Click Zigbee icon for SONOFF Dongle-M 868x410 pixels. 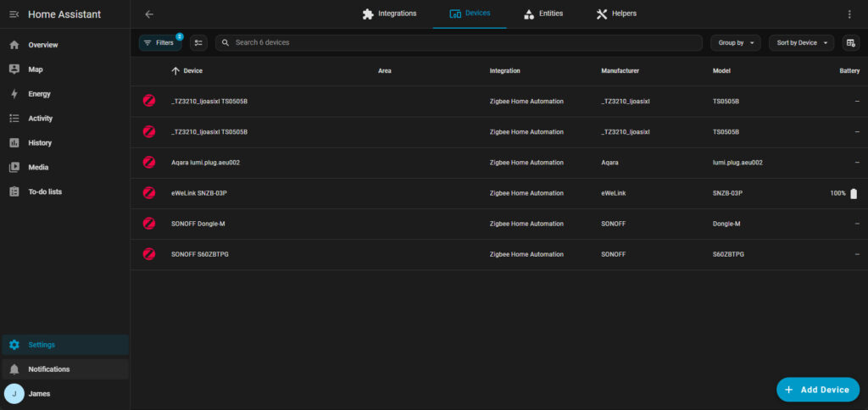pos(149,224)
